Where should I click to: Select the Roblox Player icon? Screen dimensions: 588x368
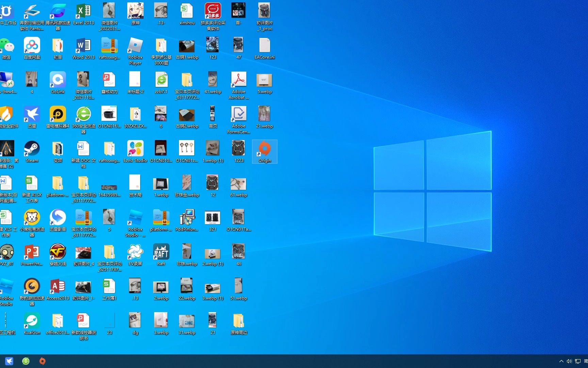coord(135,51)
